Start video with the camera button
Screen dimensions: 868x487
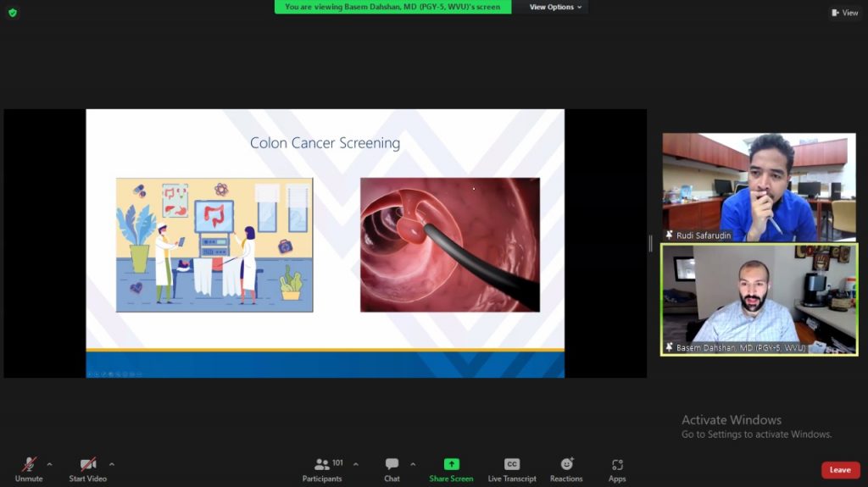[x=88, y=467]
